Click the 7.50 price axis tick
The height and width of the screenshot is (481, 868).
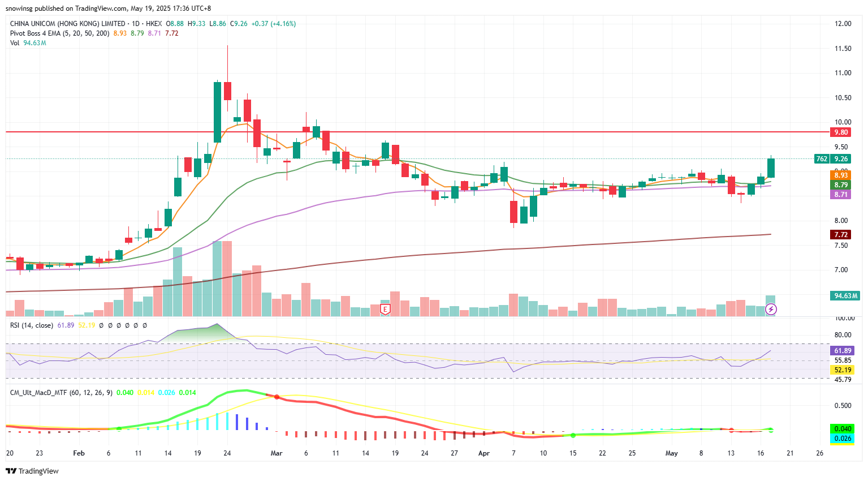[x=841, y=246]
